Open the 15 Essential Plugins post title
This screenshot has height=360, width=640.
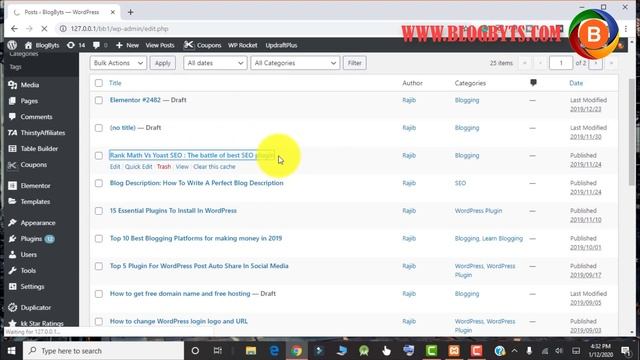point(173,211)
